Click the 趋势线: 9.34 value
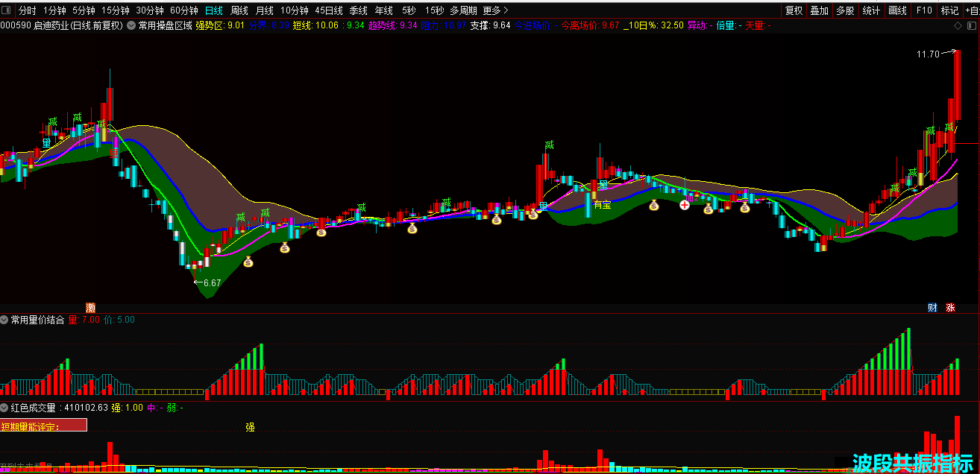 point(392,25)
